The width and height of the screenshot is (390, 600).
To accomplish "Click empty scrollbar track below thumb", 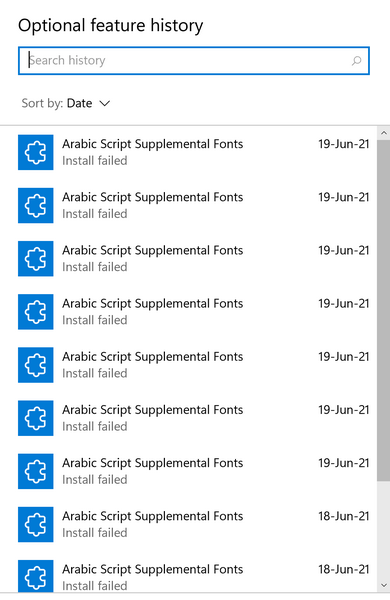I will point(383,530).
